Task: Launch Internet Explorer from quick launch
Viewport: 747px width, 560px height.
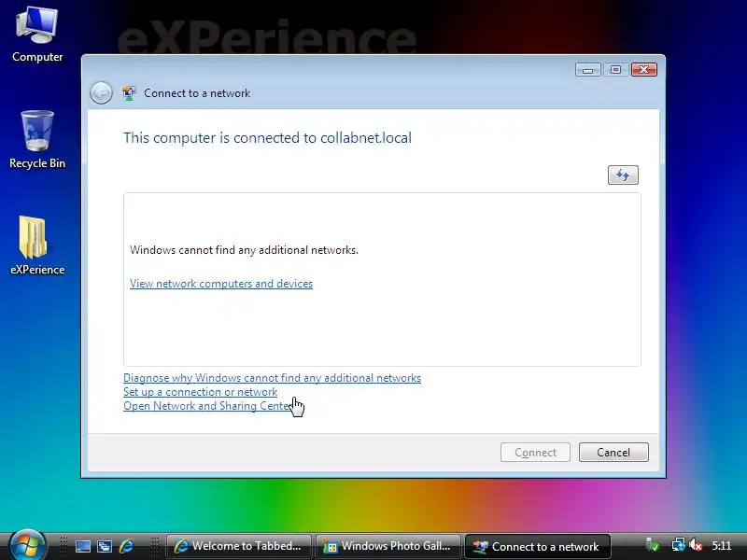Action: click(127, 546)
